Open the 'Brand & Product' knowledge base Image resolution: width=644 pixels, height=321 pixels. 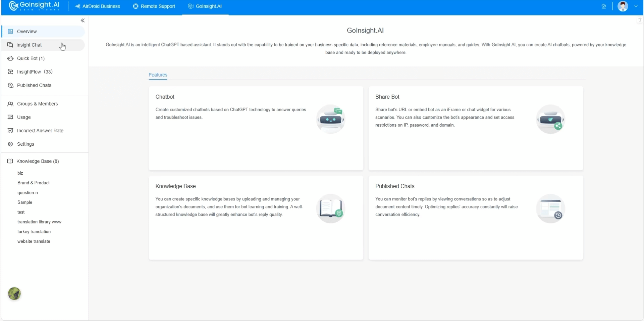pos(34,183)
